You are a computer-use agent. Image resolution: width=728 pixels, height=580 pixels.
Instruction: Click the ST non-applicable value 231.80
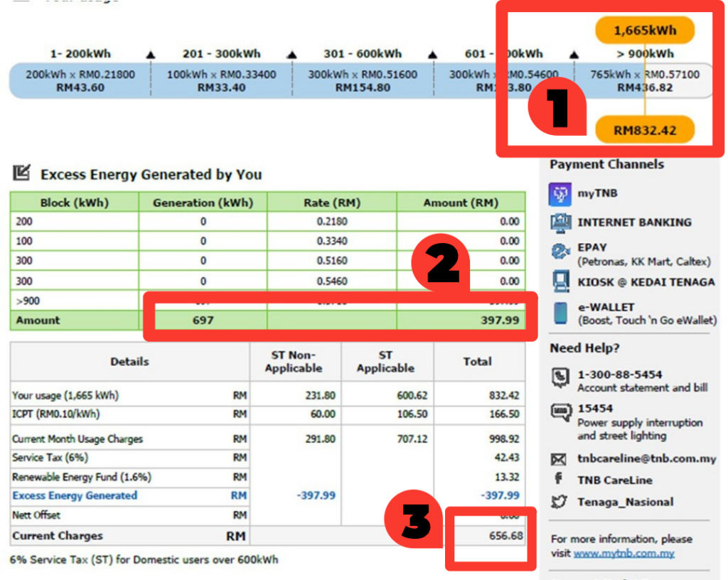pos(320,395)
